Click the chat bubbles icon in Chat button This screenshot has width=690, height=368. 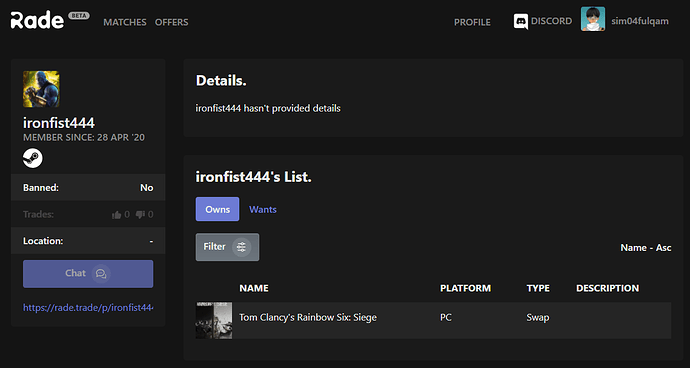pos(101,274)
